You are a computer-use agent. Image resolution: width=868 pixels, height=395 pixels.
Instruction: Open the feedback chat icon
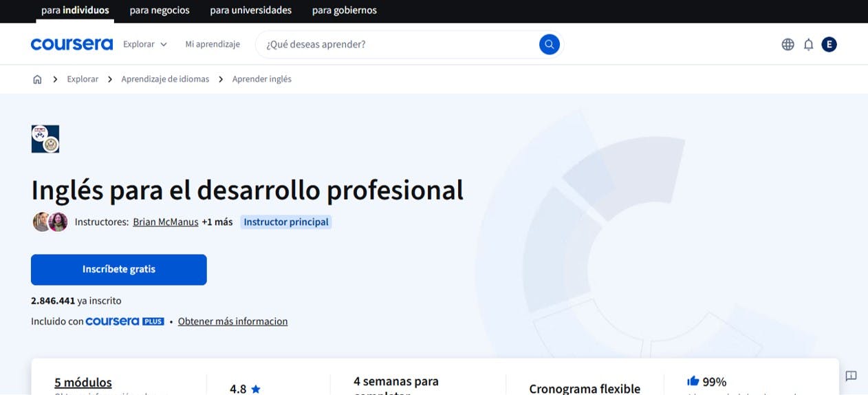pyautogui.click(x=851, y=376)
